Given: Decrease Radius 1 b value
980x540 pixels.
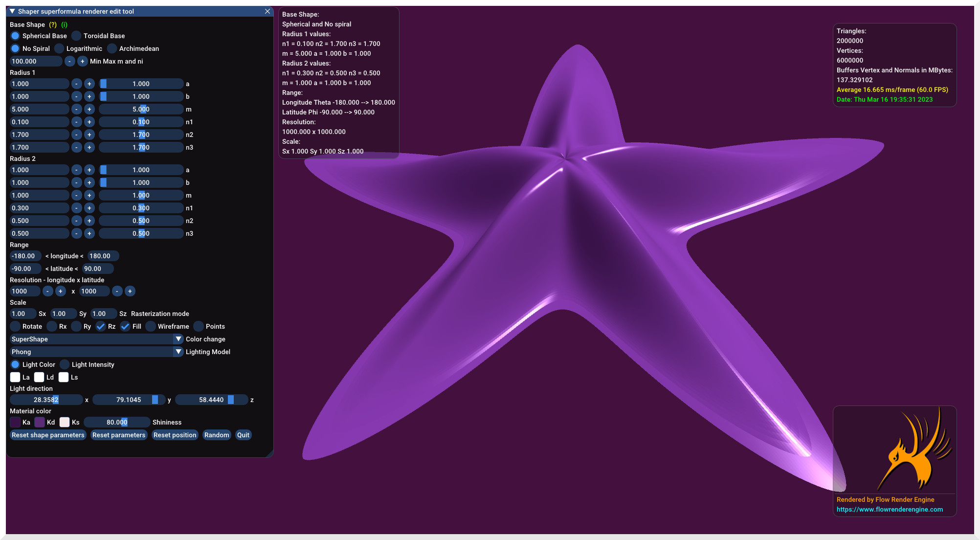Looking at the screenshot, I should 76,96.
